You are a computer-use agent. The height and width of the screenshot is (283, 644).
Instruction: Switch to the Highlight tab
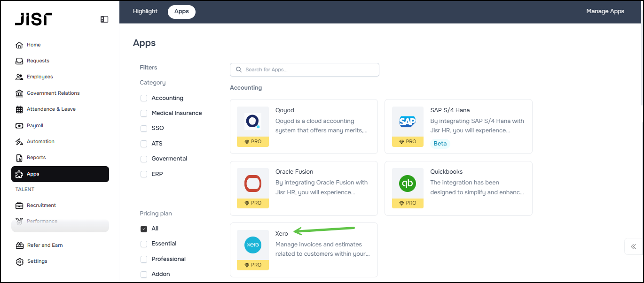(x=145, y=11)
